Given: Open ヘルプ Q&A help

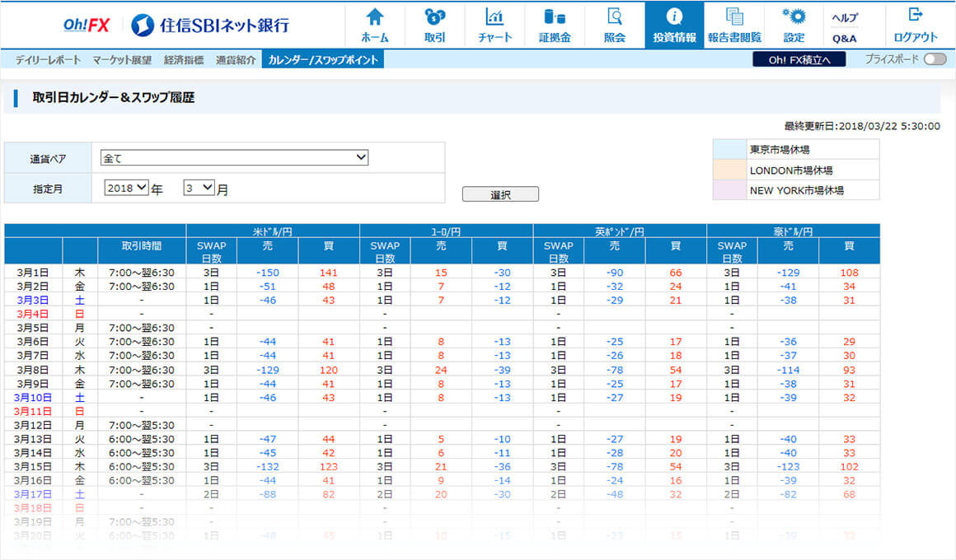Looking at the screenshot, I should [x=845, y=27].
